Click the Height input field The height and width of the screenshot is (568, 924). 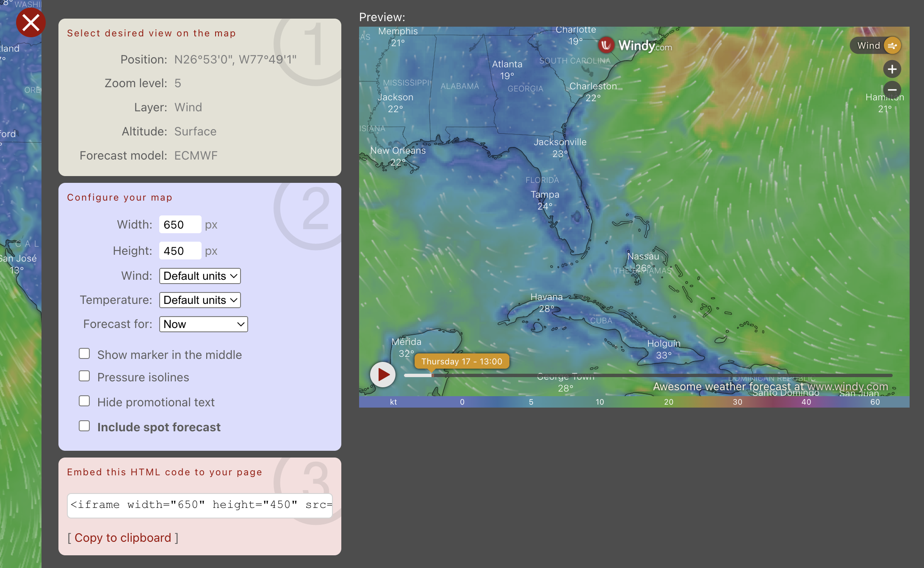tap(180, 251)
